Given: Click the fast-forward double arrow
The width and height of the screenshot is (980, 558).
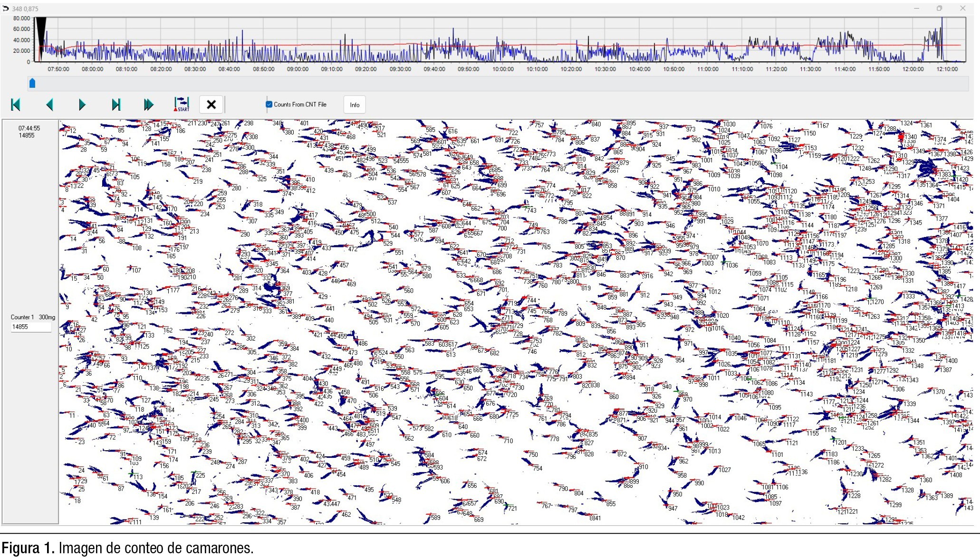Looking at the screenshot, I should tap(149, 105).
